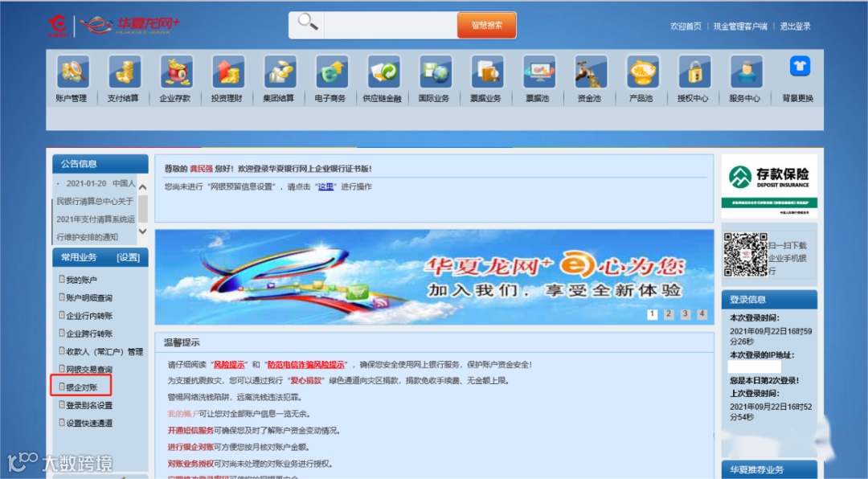Open 网银交易查询 in the sidebar

coord(89,370)
